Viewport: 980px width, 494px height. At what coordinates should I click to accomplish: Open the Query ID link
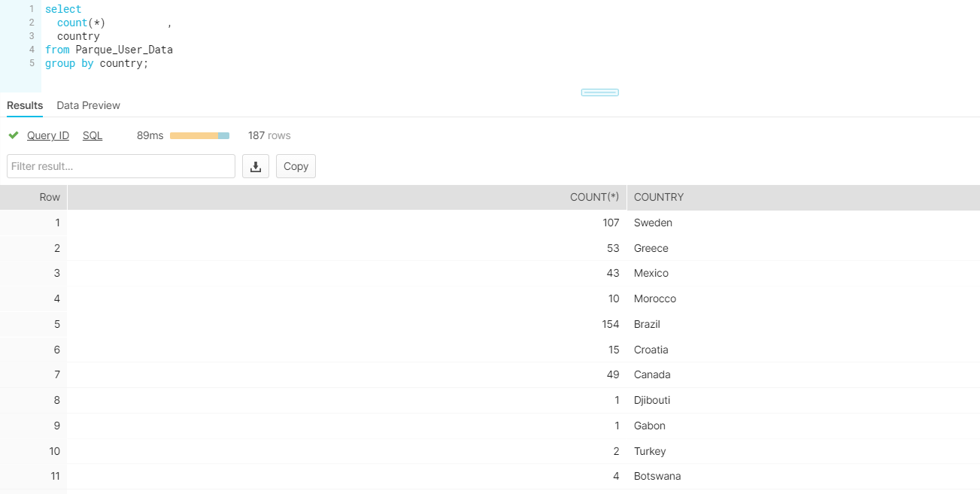(48, 135)
